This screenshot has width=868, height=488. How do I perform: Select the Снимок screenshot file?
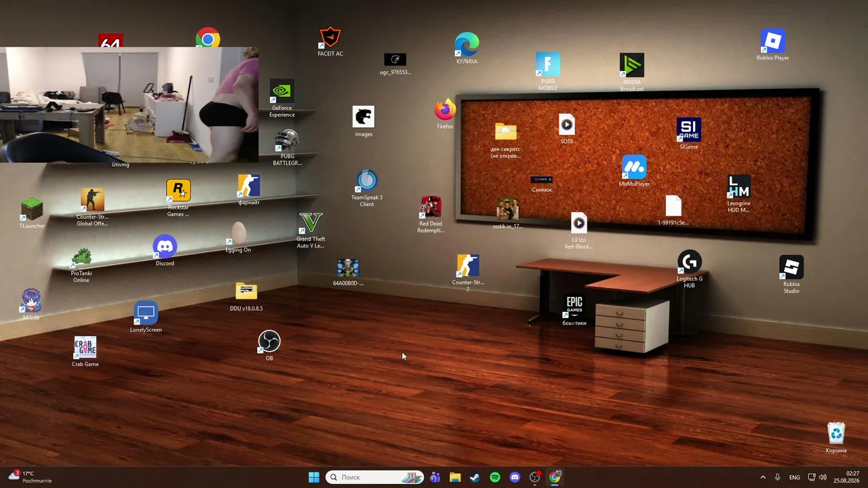(542, 184)
